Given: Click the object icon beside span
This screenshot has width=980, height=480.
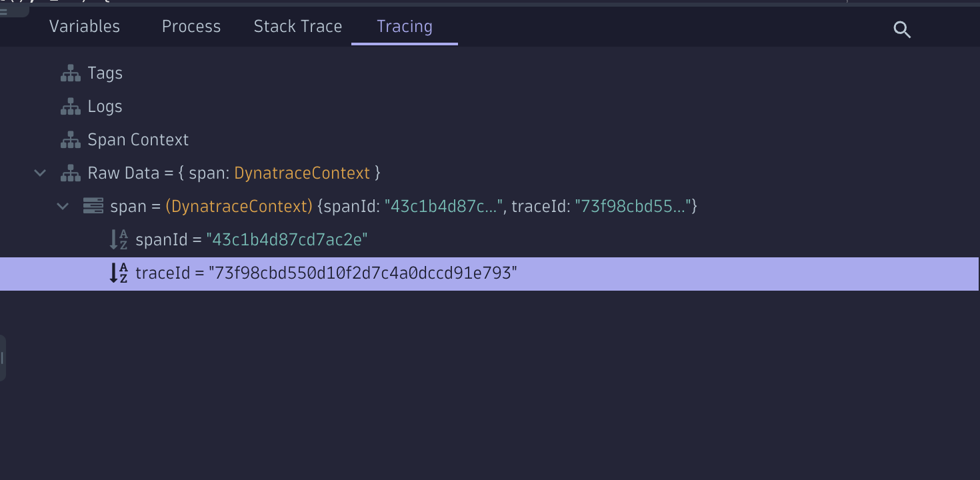Looking at the screenshot, I should pyautogui.click(x=93, y=206).
